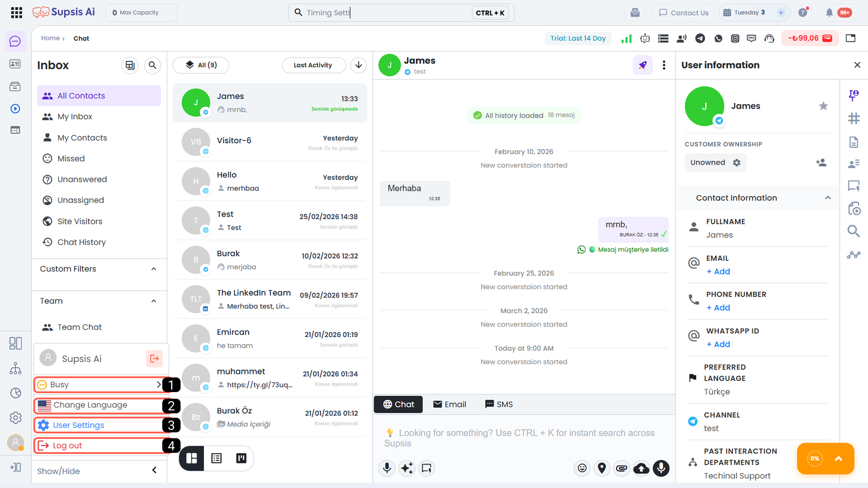The image size is (868, 488).
Task: Click the global search field
Action: click(x=401, y=12)
